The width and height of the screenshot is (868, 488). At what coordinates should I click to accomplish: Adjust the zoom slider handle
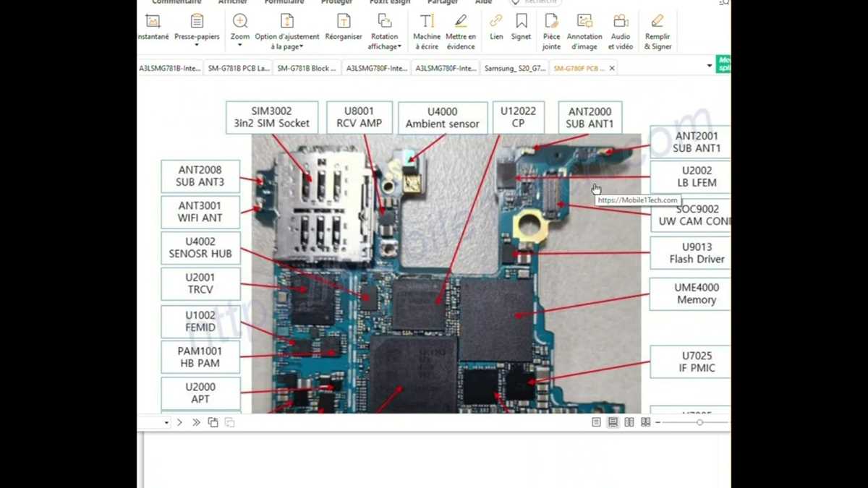[x=699, y=422]
